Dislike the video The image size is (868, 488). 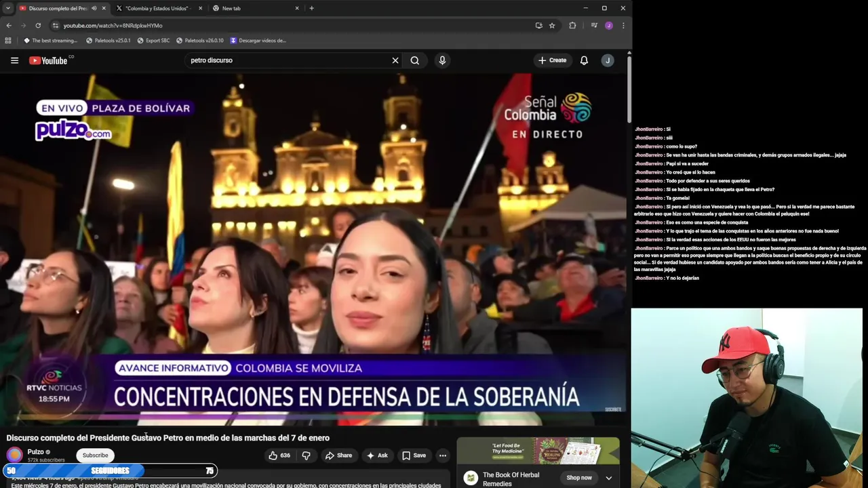[x=306, y=455]
